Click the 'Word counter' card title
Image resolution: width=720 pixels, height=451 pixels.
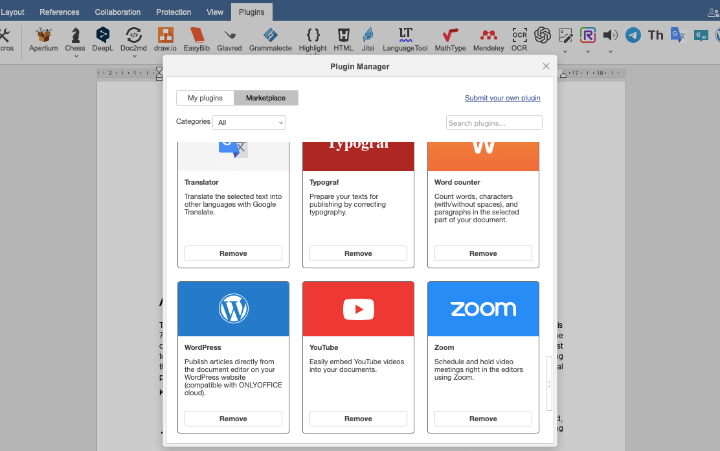(457, 182)
